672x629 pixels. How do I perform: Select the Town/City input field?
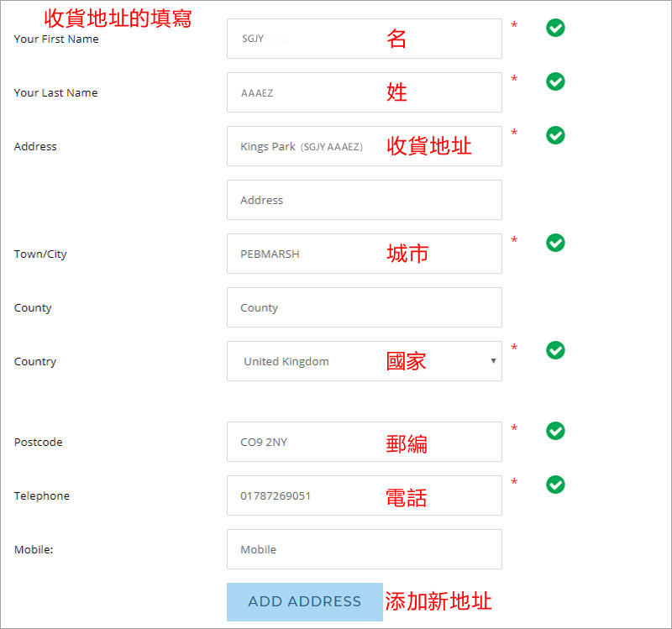(x=365, y=254)
